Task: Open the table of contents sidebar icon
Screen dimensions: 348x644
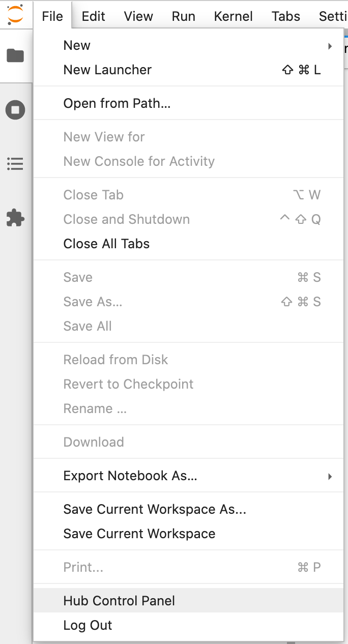Action: (x=15, y=164)
